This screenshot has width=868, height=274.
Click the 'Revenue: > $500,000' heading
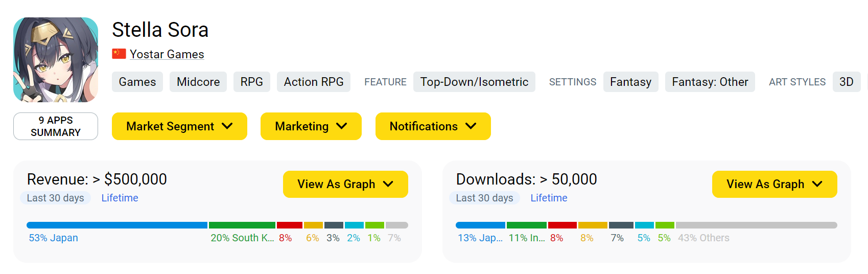(x=97, y=179)
